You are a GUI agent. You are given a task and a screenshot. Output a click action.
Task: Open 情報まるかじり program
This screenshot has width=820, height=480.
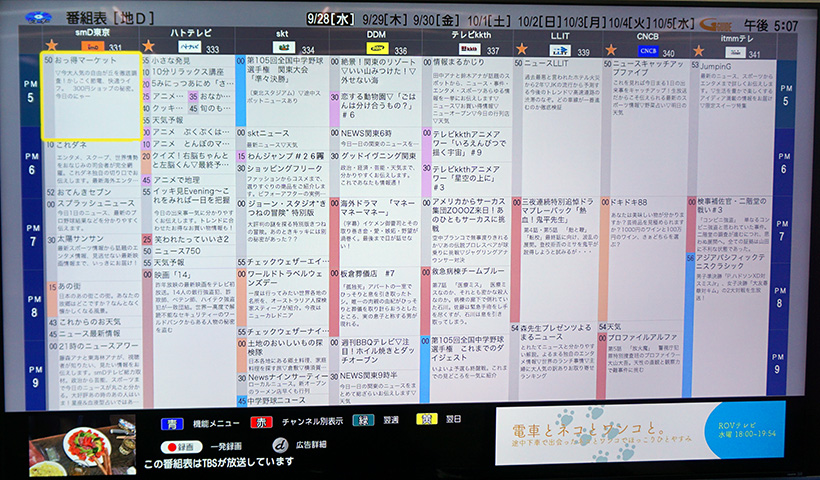468,93
